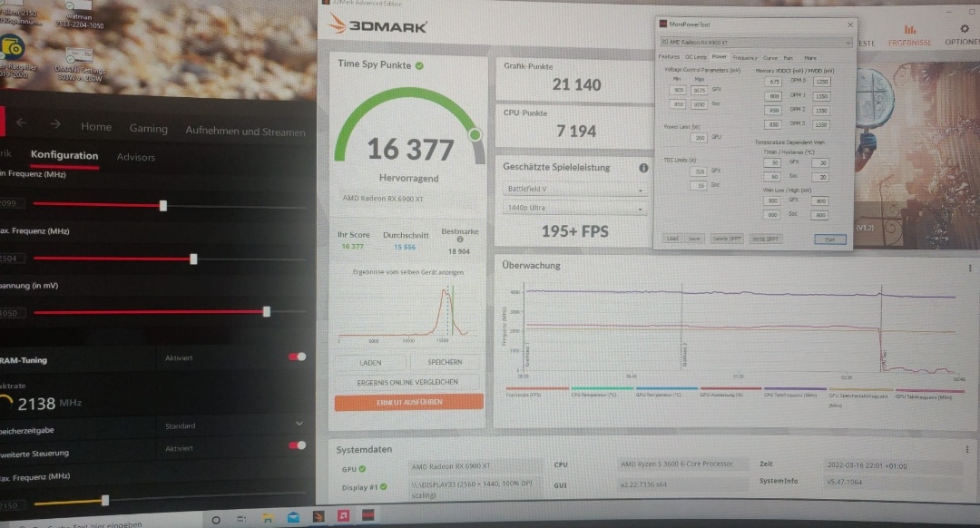Viewport: 980px width, 528px height.
Task: Switch to MorePowerTool Features tab
Action: [669, 57]
